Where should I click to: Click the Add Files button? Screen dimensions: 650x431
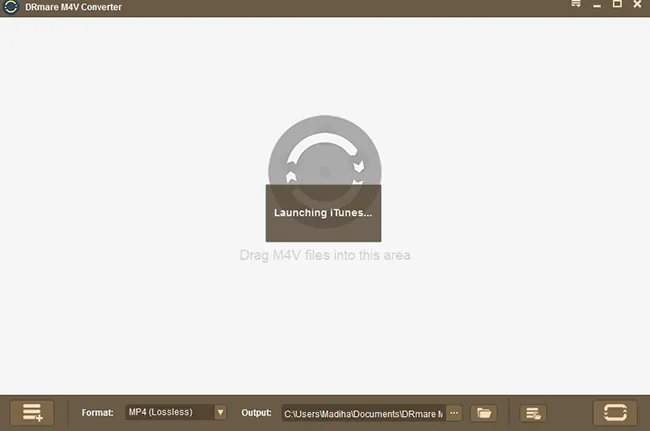click(32, 412)
